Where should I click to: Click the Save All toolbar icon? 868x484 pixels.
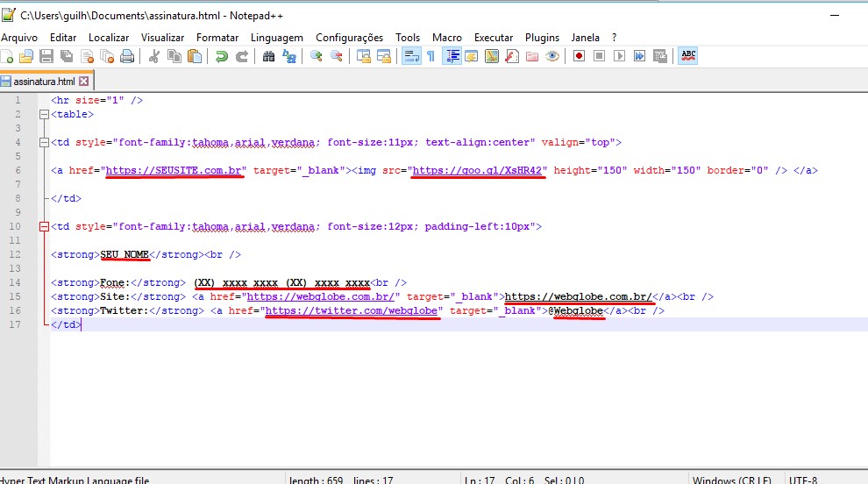click(67, 56)
